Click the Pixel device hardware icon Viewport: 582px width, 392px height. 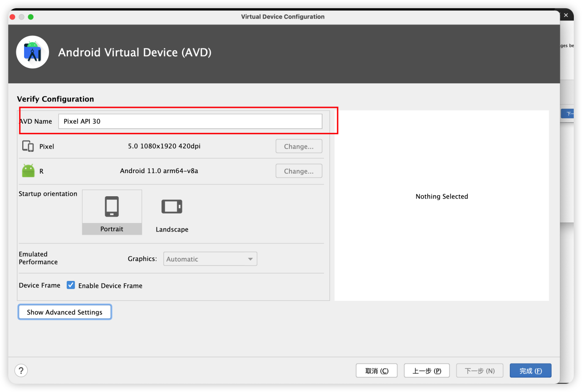click(28, 146)
